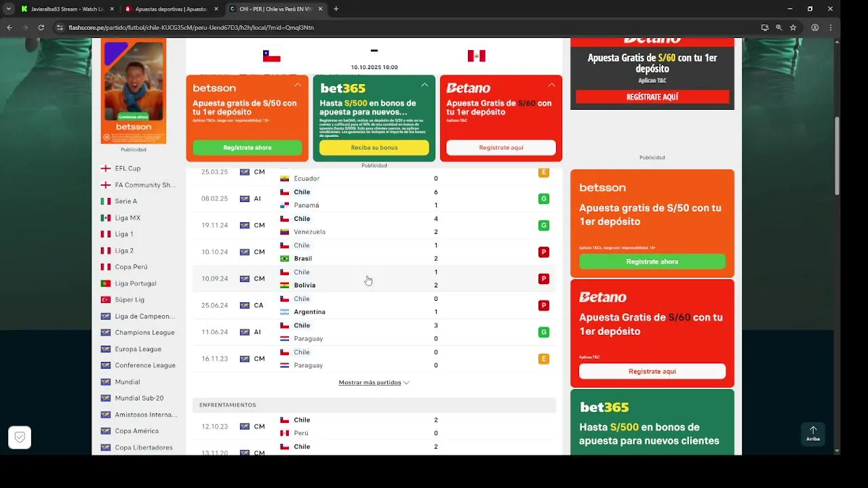Collapse the Betano ad with its chevron
Screen dimensions: 868x488
551,85
